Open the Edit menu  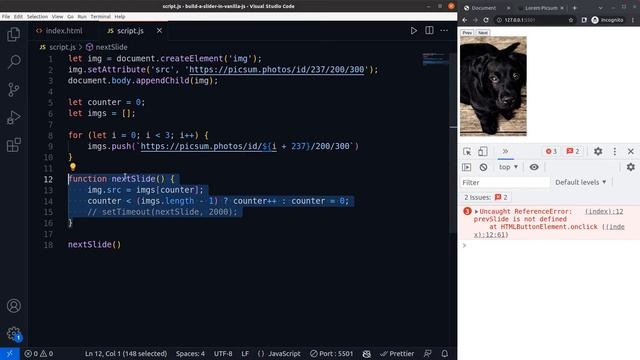(x=18, y=17)
